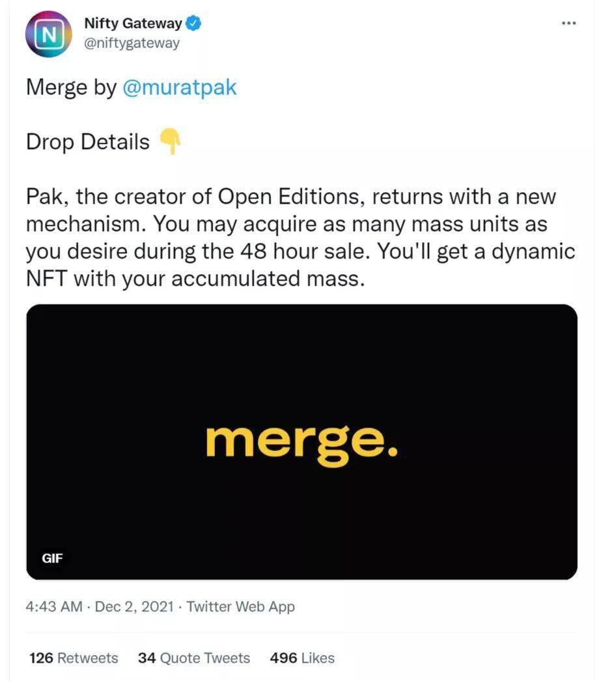616x681 pixels.
Task: View the 496 Likes list
Action: pyautogui.click(x=302, y=658)
